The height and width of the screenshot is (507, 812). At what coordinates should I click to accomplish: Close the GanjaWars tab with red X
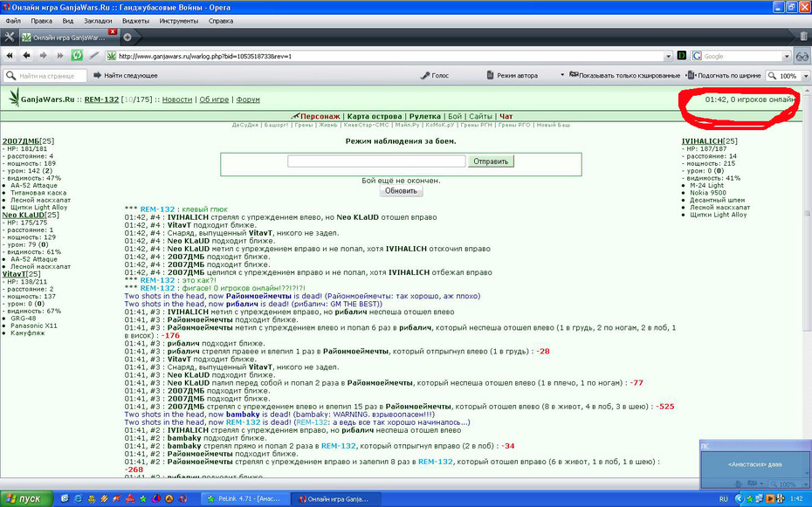click(113, 32)
